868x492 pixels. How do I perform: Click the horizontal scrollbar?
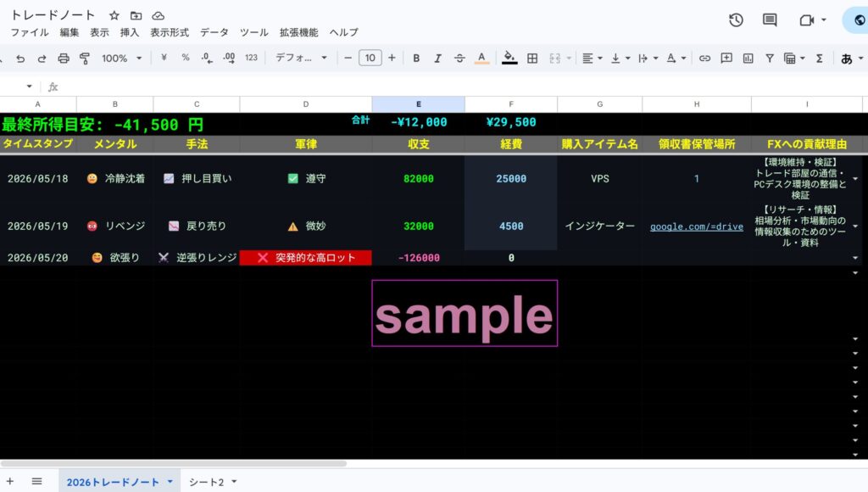tap(174, 463)
